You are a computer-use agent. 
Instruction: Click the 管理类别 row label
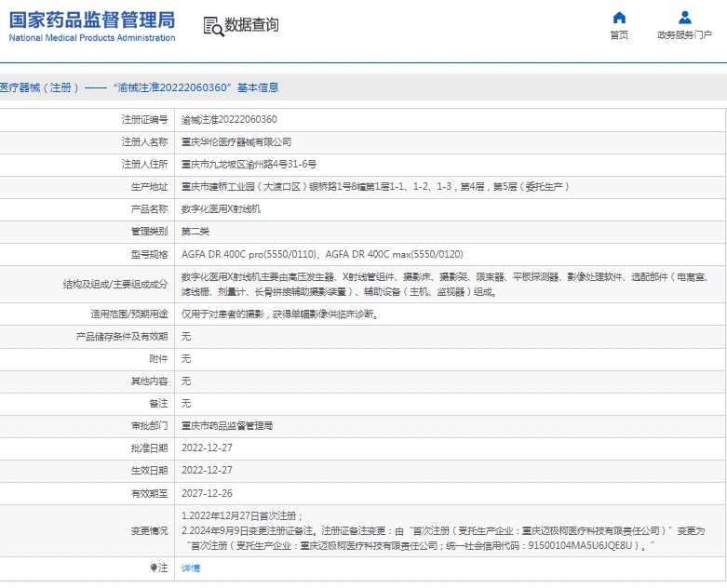(149, 232)
